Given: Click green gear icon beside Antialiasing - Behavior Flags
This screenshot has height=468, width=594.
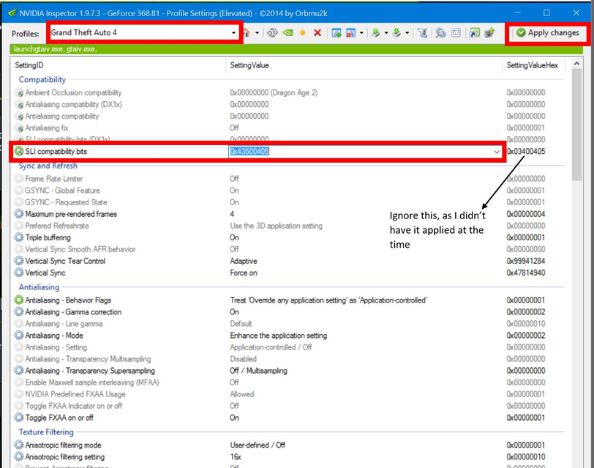Looking at the screenshot, I should 19,300.
